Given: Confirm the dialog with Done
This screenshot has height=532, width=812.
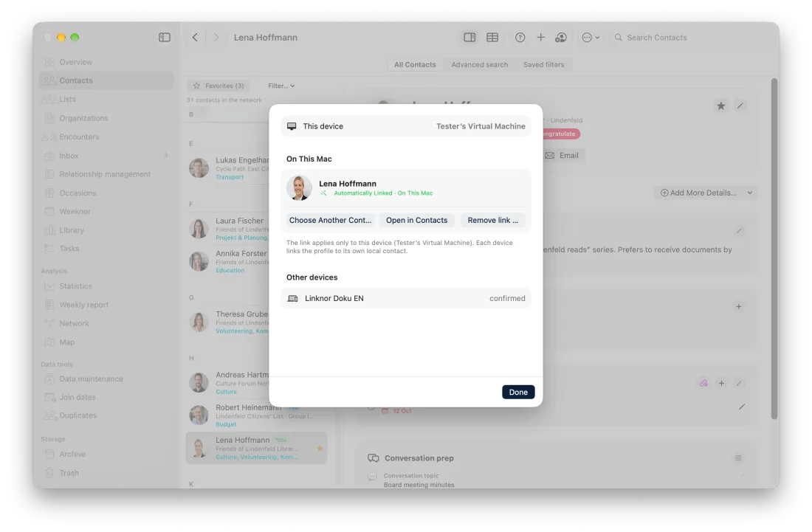Looking at the screenshot, I should click(518, 393).
